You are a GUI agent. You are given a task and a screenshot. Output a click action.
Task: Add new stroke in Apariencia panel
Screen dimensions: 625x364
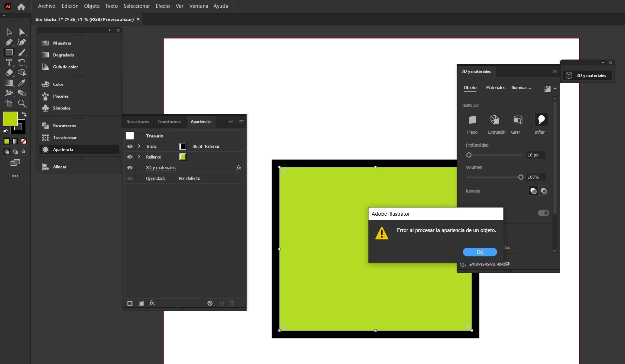[130, 303]
